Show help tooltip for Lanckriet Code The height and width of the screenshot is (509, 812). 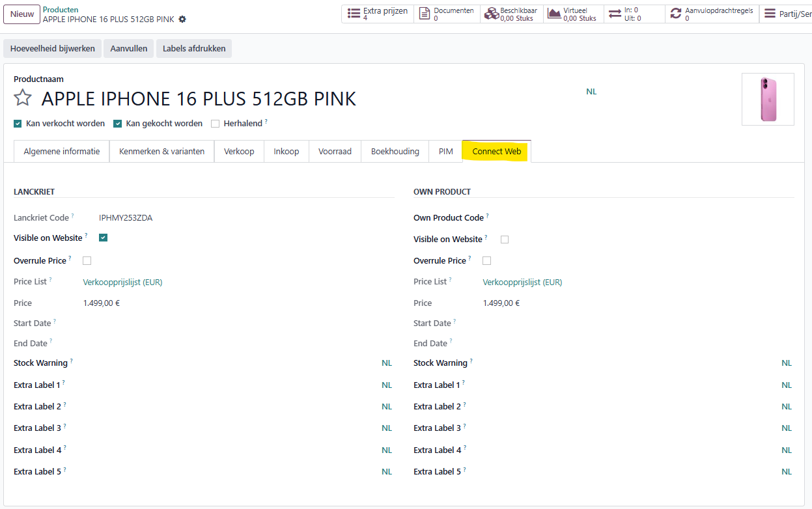(x=72, y=215)
